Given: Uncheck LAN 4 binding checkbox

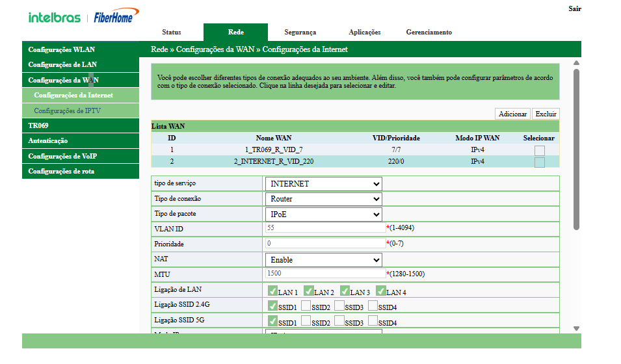Looking at the screenshot, I should (381, 291).
